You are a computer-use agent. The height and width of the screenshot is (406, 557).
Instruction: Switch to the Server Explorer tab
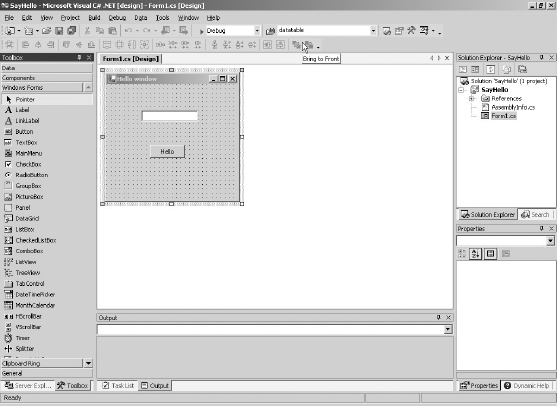(x=28, y=386)
